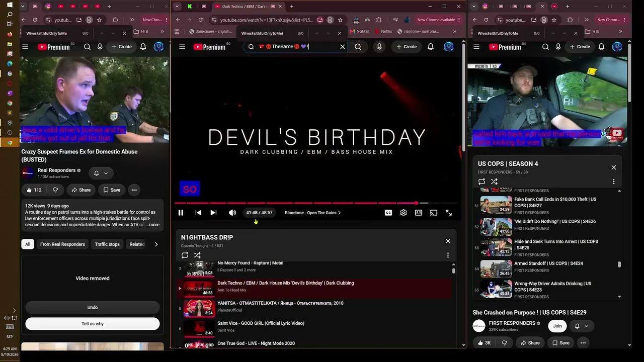Open notifications bell in the center window
644x362 pixels.
431,47
